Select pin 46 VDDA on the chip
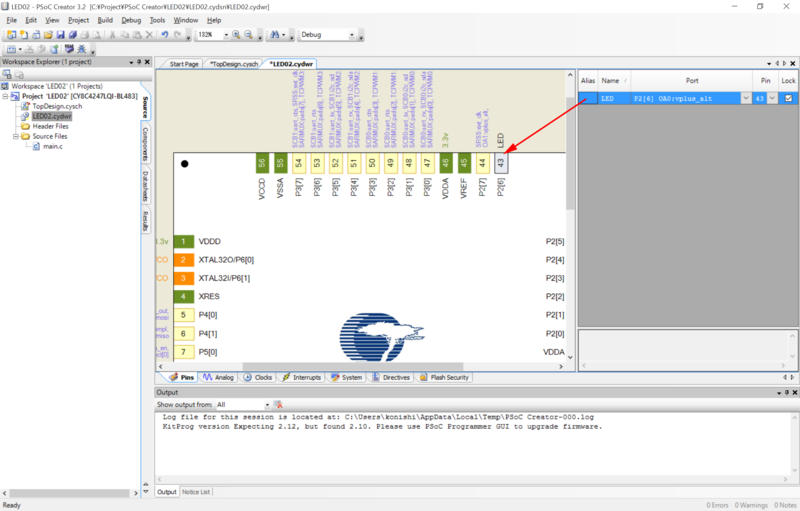This screenshot has height=511, width=800. coord(445,163)
